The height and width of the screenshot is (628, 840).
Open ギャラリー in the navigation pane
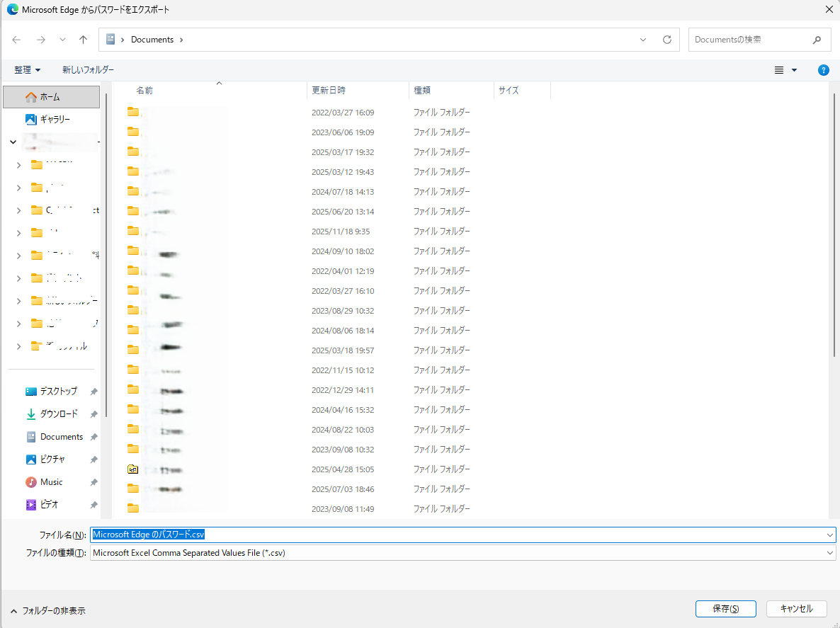pos(55,119)
